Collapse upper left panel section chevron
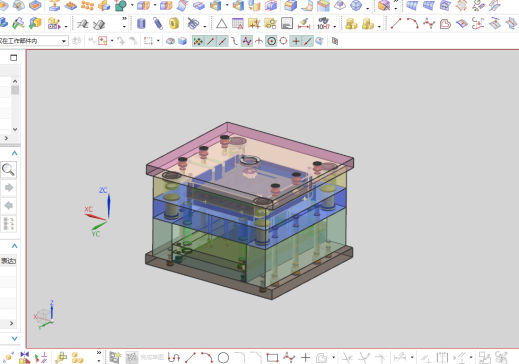519x364 pixels. tap(14, 153)
